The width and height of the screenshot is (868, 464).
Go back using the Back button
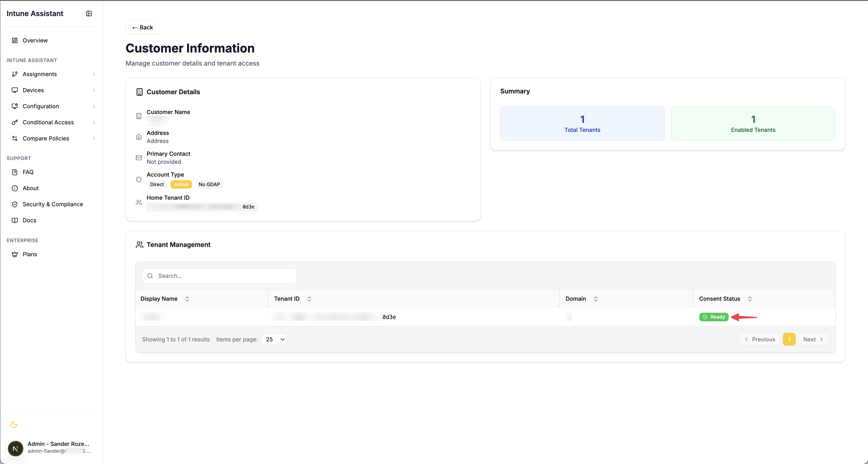[x=143, y=27]
